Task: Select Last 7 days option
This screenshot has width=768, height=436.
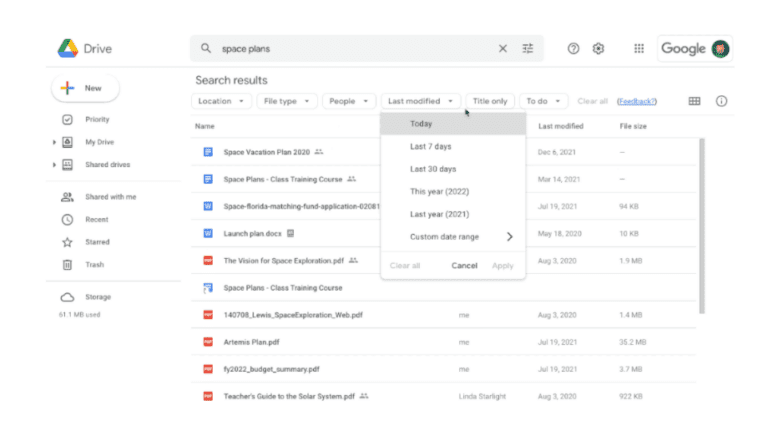Action: (453, 146)
